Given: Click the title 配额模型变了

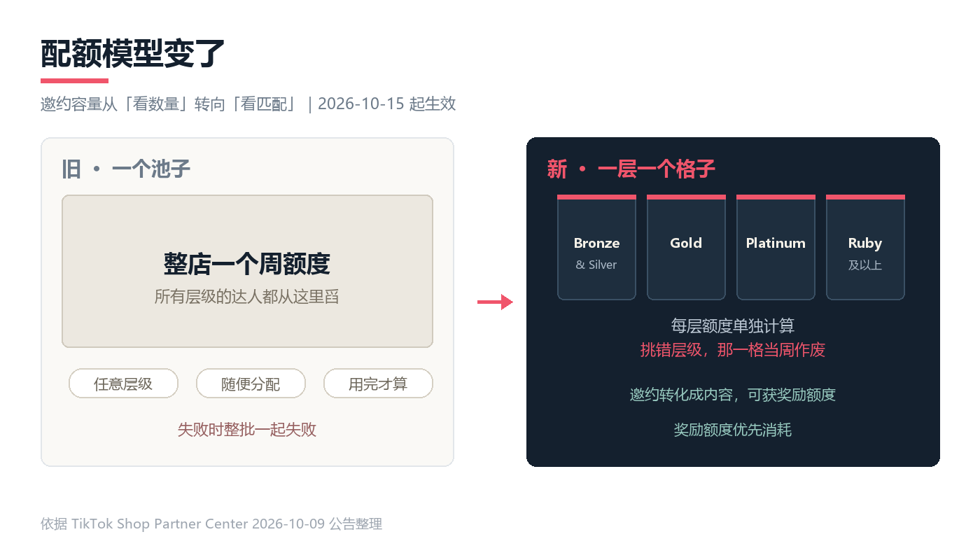Looking at the screenshot, I should [x=133, y=53].
